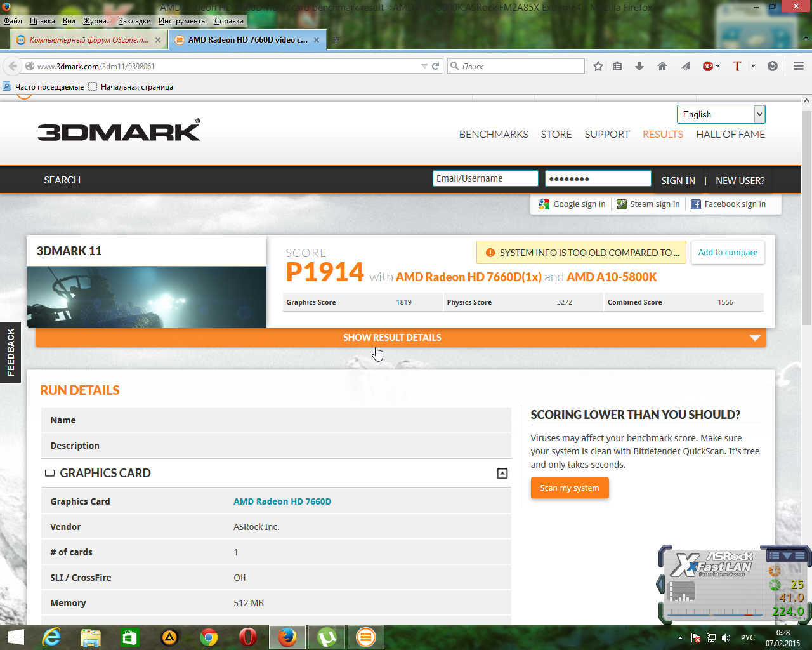Focus the password field
Viewport: 812px width, 650px height.
point(598,178)
